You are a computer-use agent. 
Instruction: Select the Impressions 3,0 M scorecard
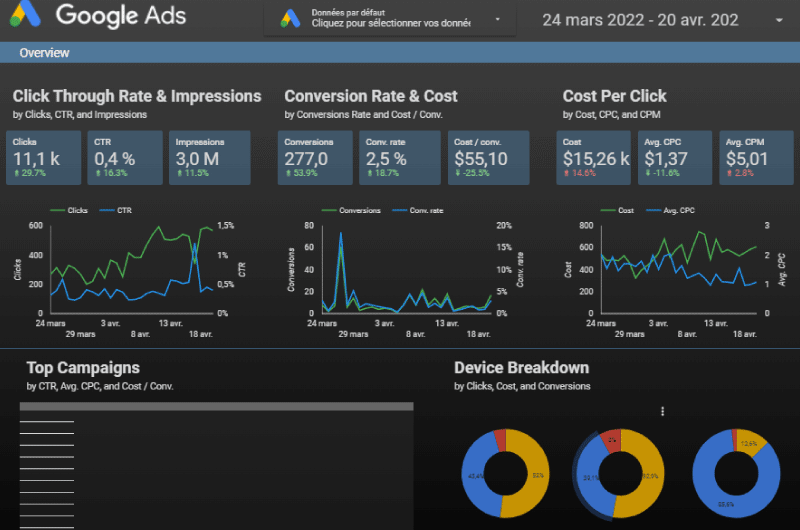210,157
